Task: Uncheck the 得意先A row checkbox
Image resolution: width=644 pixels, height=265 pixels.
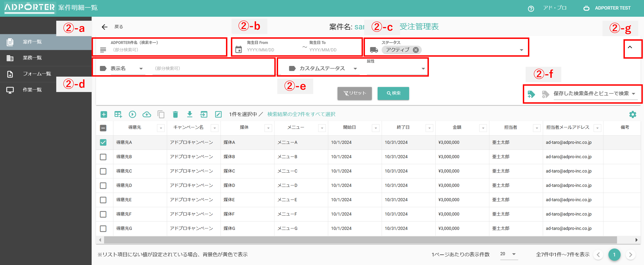Action: tap(103, 142)
